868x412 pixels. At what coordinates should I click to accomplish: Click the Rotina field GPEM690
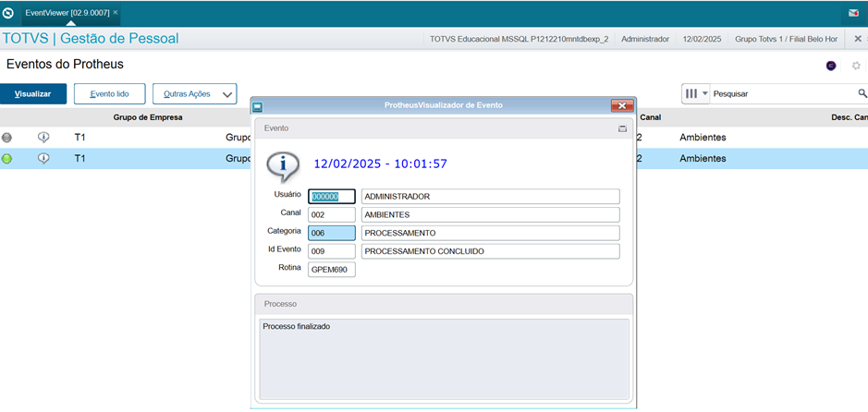click(x=332, y=270)
